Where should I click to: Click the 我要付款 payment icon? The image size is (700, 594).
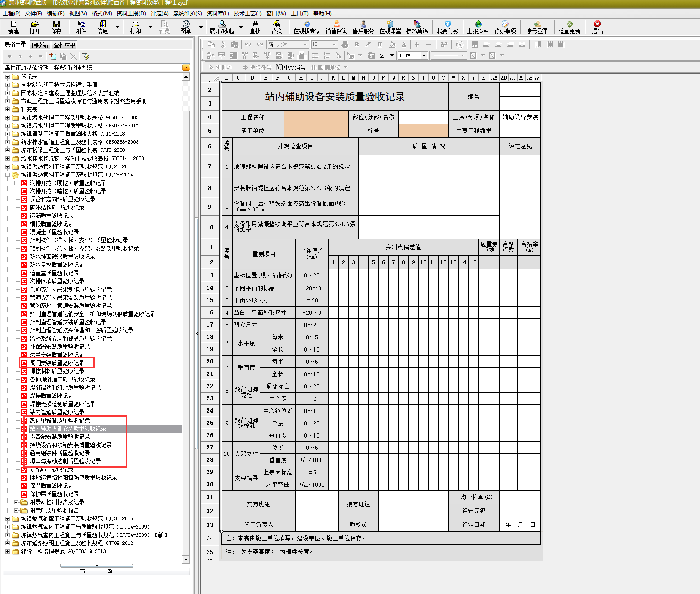(447, 27)
